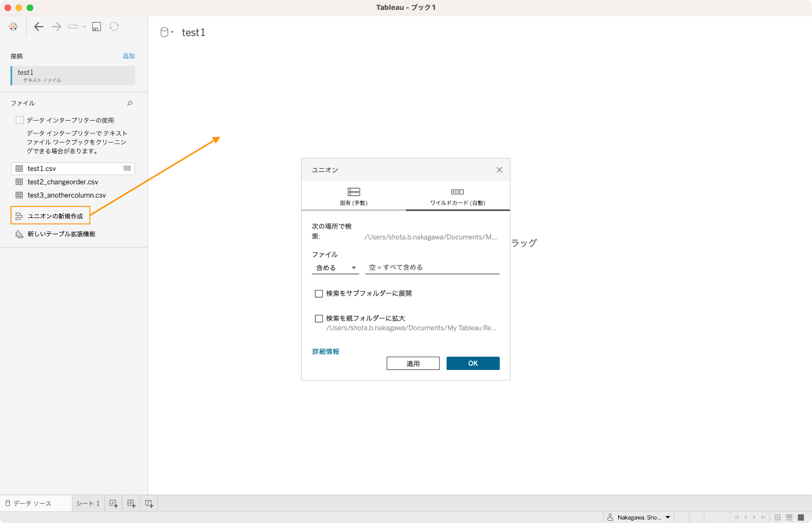
Task: Show sheets as tabs view
Action: 801,517
